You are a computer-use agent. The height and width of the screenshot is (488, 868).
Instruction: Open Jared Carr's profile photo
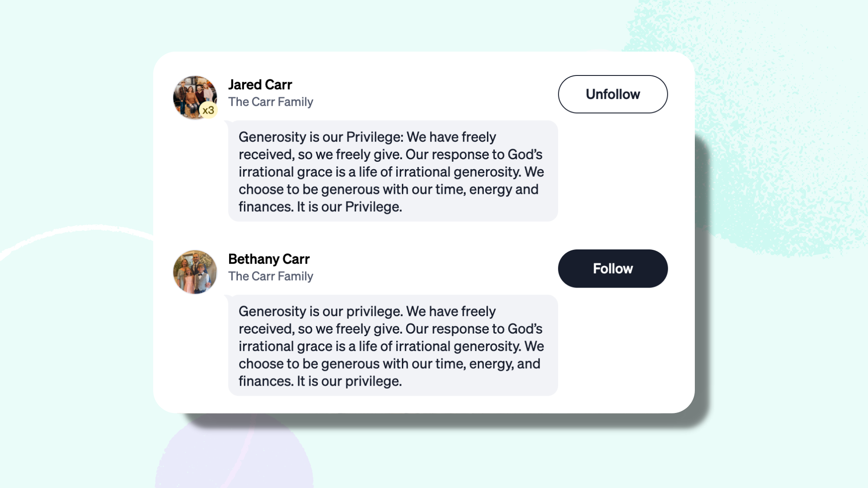click(195, 98)
